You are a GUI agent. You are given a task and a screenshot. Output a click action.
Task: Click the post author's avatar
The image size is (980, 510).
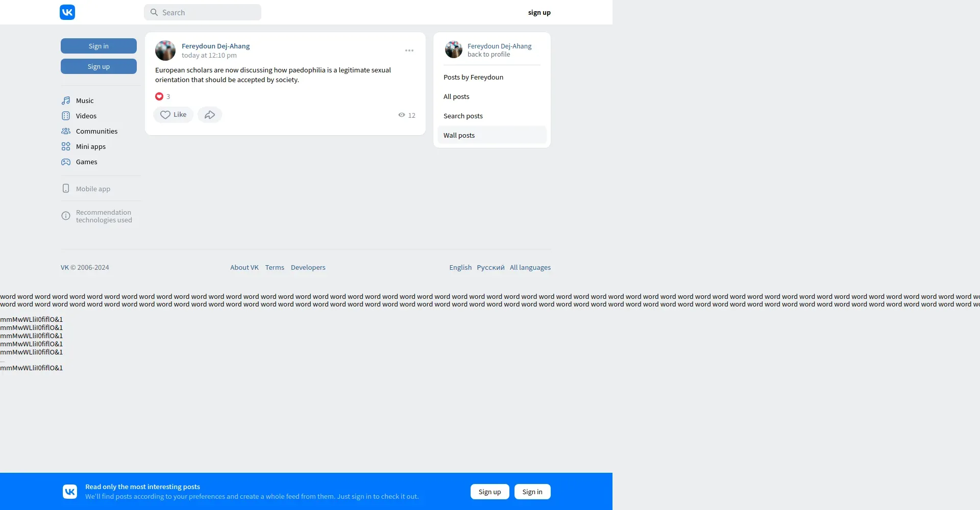(165, 50)
